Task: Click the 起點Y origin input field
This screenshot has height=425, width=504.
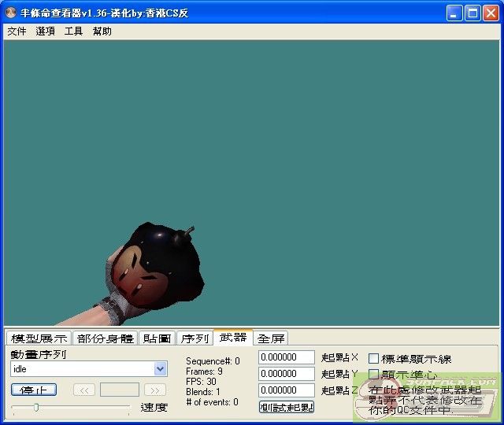Action: (287, 374)
